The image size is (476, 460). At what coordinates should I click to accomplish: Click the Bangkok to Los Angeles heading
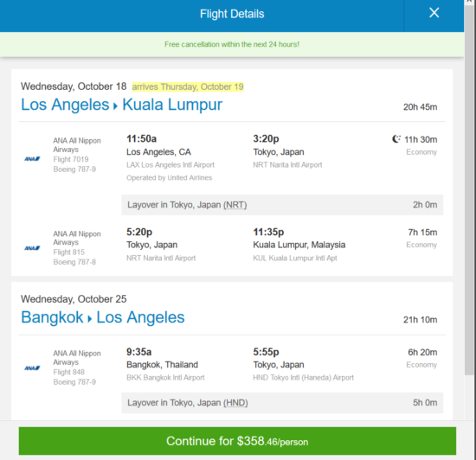(103, 317)
